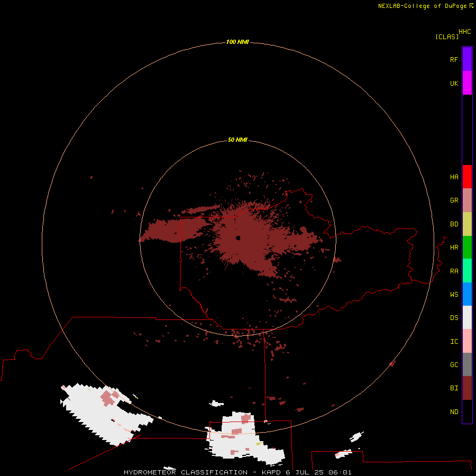This screenshot has height=476, width=476.
Task: Click the GC gray legend swatch
Action: pos(467,364)
